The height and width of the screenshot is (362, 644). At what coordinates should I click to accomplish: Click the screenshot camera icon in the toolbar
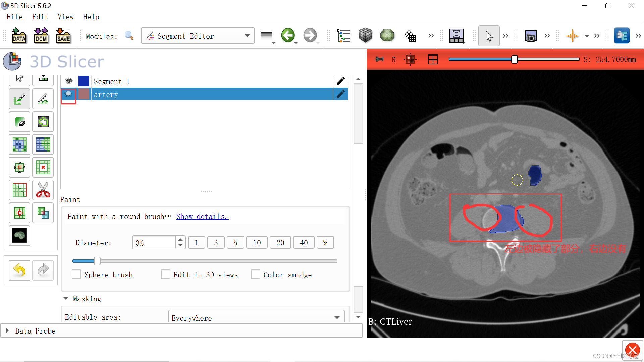coord(531,36)
